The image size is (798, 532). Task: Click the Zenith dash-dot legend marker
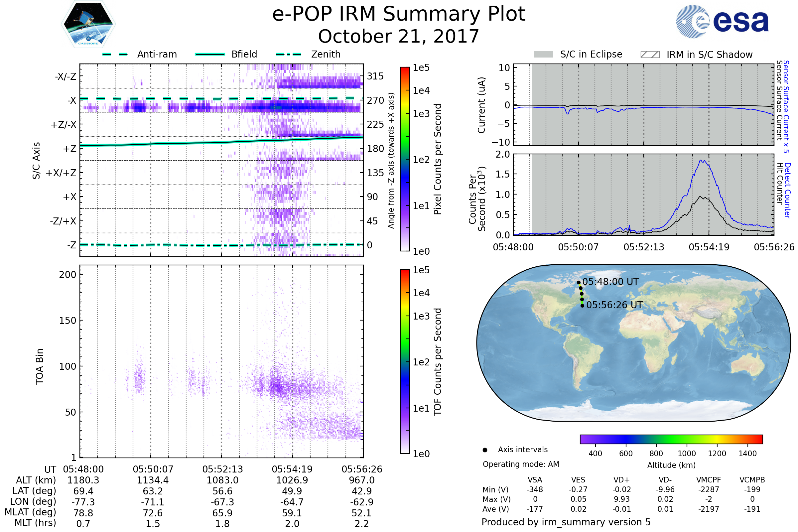tap(288, 54)
